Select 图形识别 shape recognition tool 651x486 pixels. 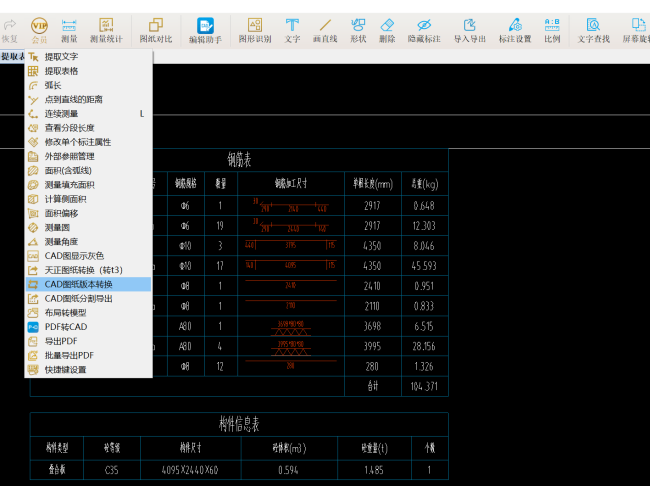[x=255, y=30]
